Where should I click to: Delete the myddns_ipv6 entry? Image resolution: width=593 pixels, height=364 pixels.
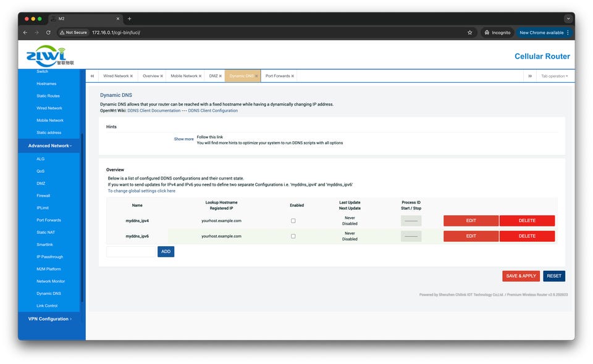point(527,236)
